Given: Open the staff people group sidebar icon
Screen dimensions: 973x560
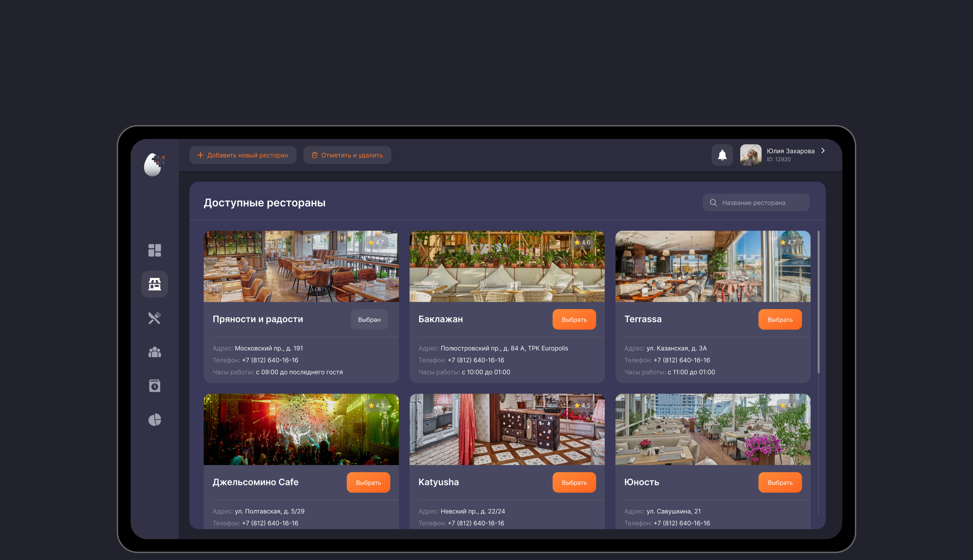Looking at the screenshot, I should pyautogui.click(x=155, y=352).
